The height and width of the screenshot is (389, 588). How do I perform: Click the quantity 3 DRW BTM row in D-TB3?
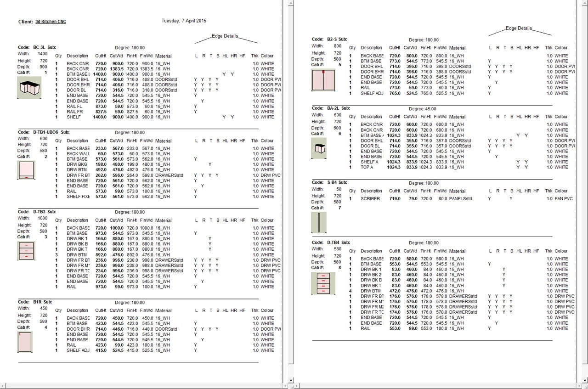pos(165,255)
